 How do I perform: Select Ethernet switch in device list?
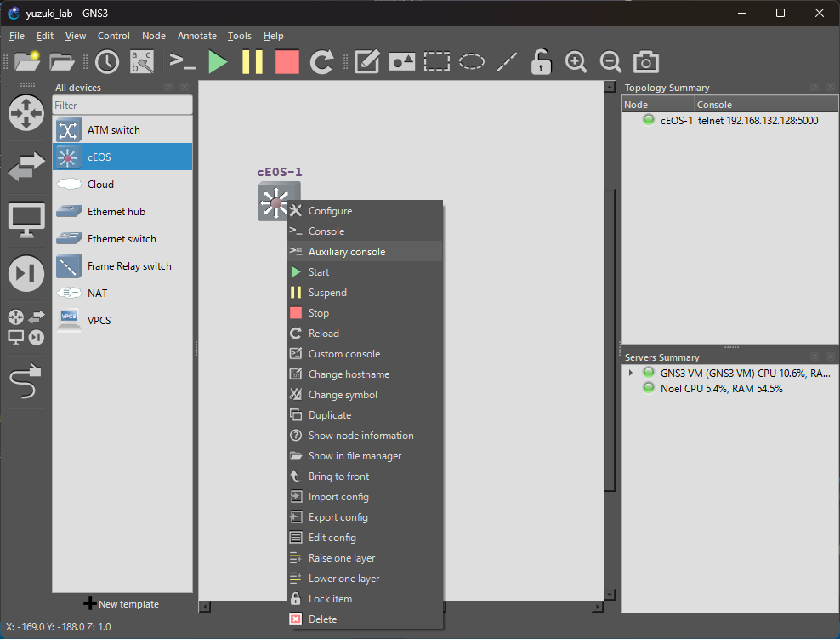pos(122,238)
